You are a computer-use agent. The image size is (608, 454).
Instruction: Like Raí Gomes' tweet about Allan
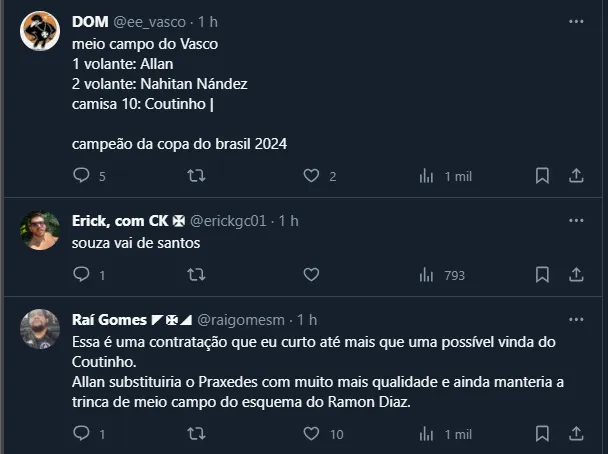(311, 434)
